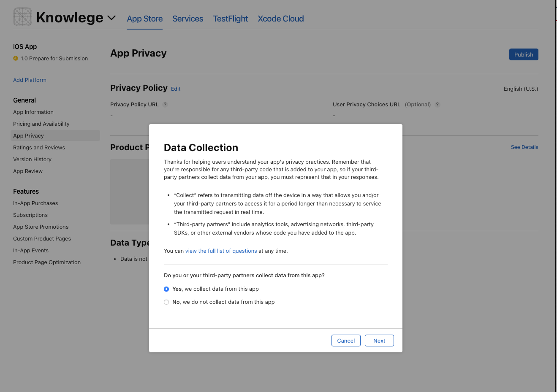The width and height of the screenshot is (557, 392).
Task: Click Next in the Data Collection dialog
Action: pos(379,341)
